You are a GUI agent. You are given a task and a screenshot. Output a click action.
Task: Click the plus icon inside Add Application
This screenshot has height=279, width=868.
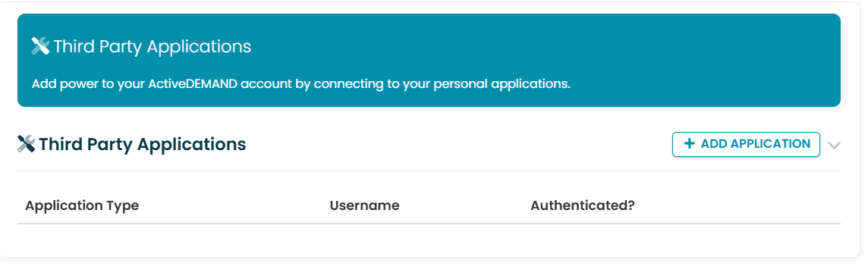(x=689, y=144)
